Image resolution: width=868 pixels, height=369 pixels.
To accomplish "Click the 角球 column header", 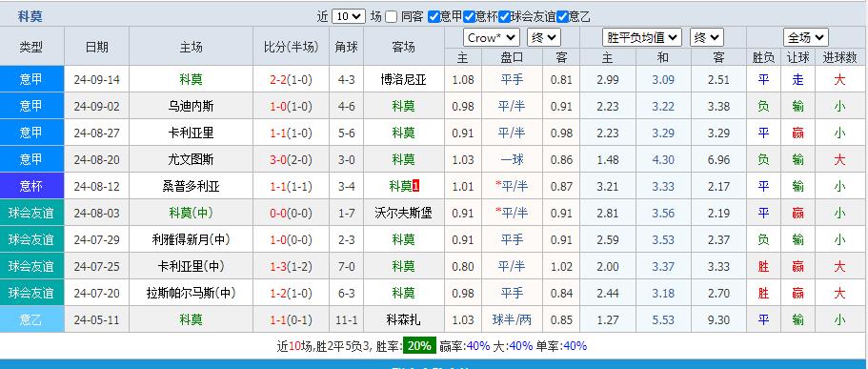I will (347, 47).
